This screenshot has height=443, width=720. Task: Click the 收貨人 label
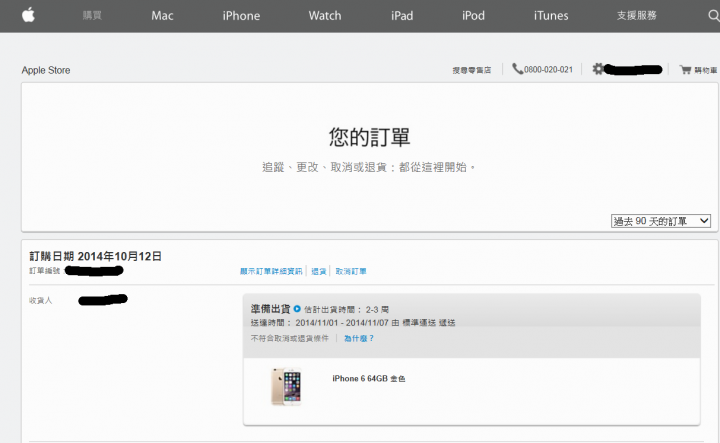click(x=40, y=301)
